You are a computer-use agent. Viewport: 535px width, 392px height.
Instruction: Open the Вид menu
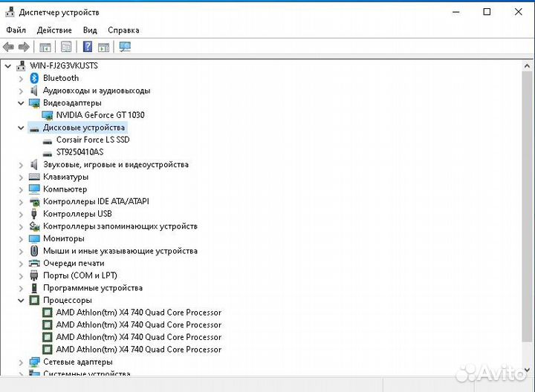point(90,30)
